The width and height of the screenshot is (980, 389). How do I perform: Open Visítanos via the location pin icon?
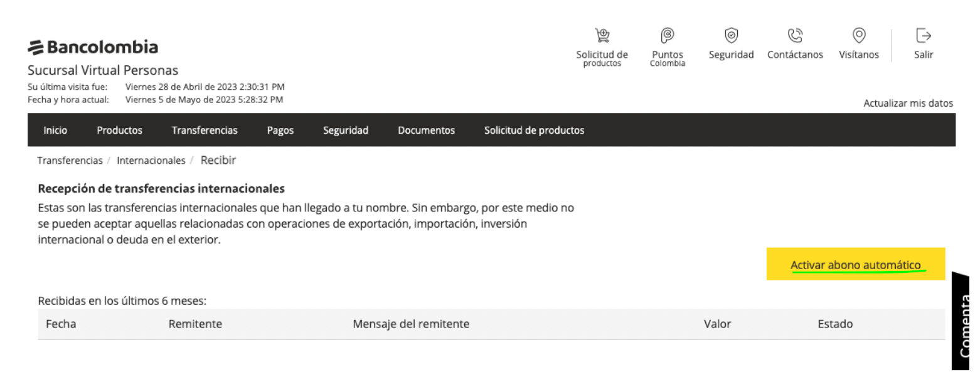(x=858, y=44)
